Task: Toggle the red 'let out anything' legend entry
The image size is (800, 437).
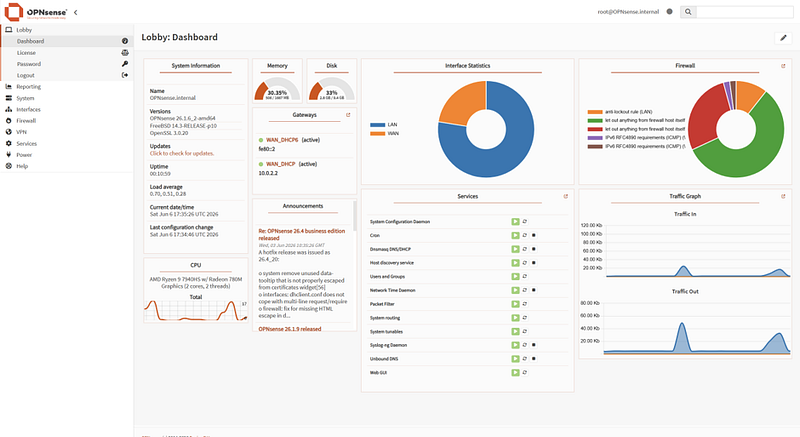Action: 636,129
